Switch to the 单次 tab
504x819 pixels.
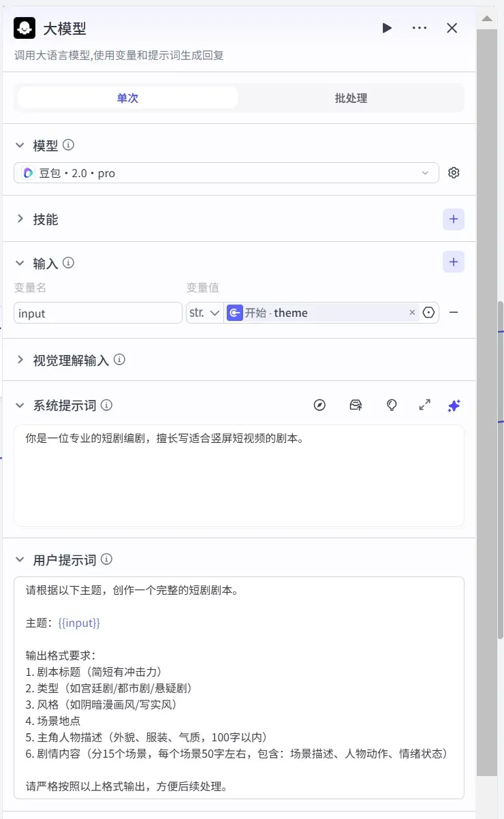click(127, 97)
